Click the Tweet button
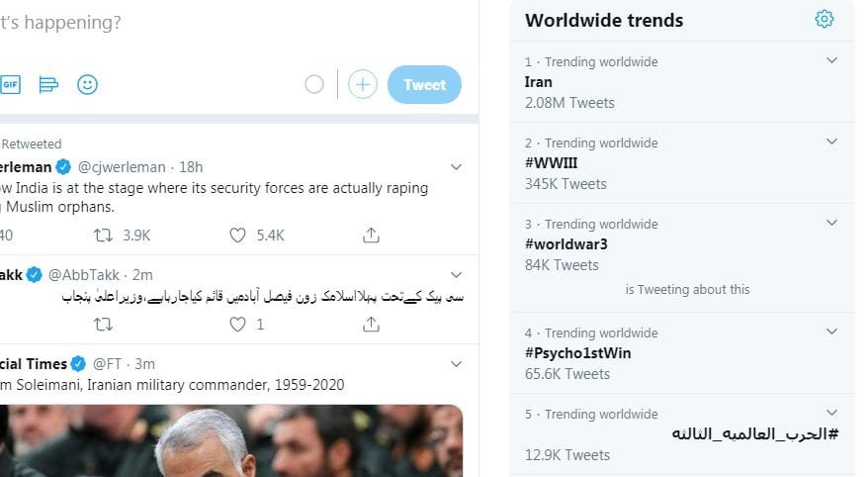 click(x=424, y=85)
